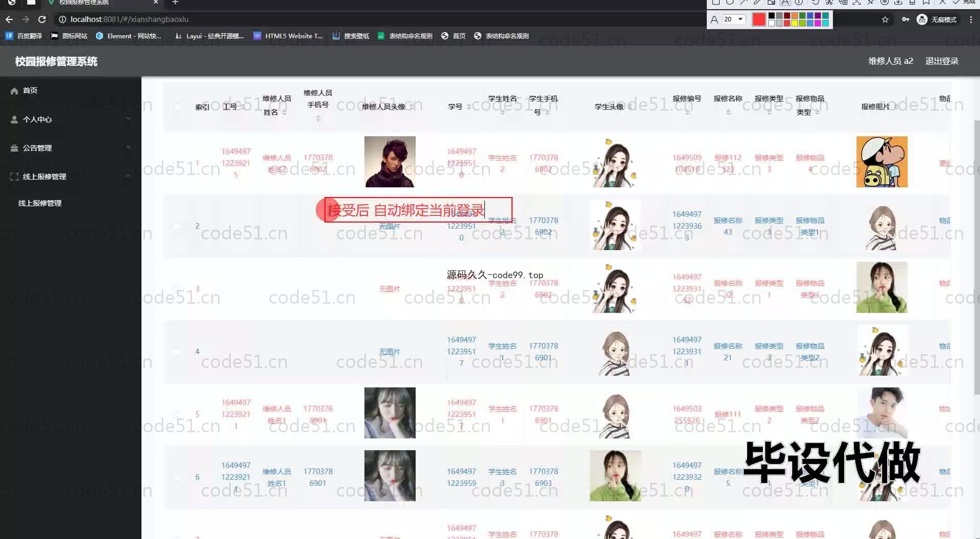Sort by 报修名称 column arrows
980x539 pixels.
[x=728, y=112]
